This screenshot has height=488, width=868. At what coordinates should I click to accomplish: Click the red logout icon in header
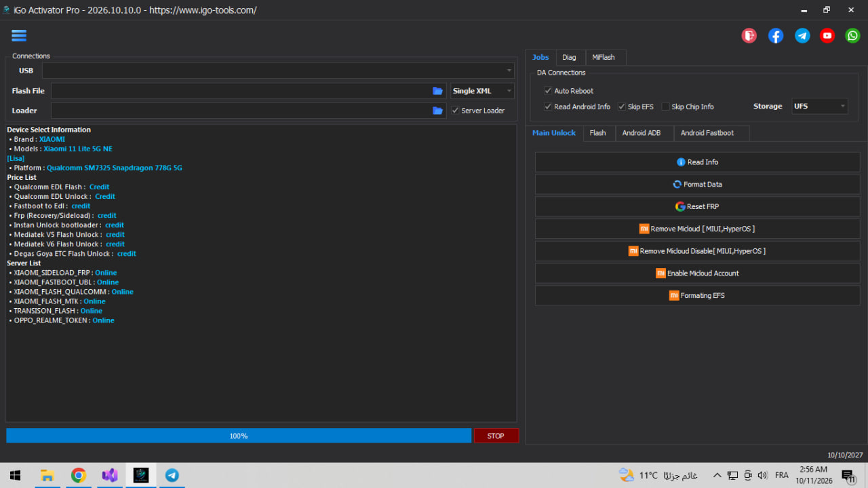(x=749, y=36)
